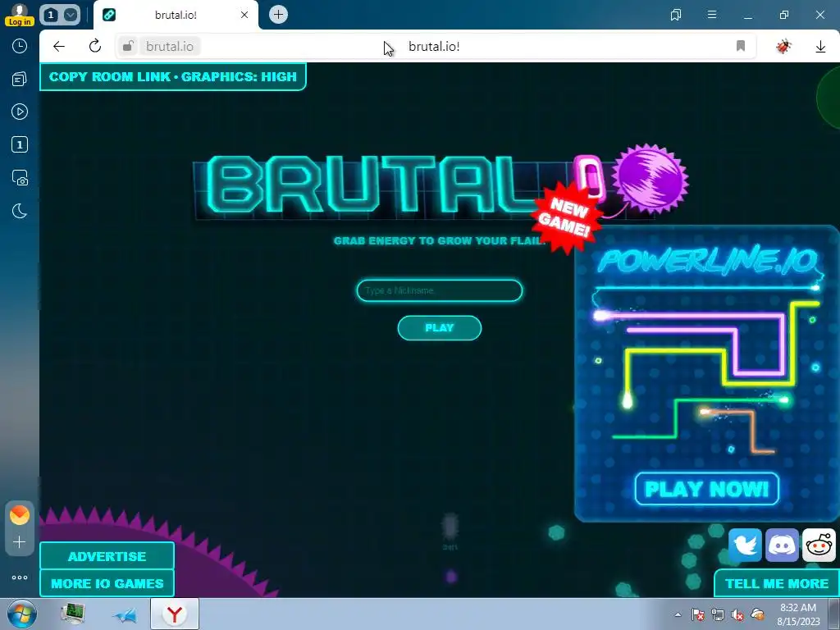This screenshot has width=840, height=630.
Task: Add a new sidebar item with plus
Action: point(20,542)
